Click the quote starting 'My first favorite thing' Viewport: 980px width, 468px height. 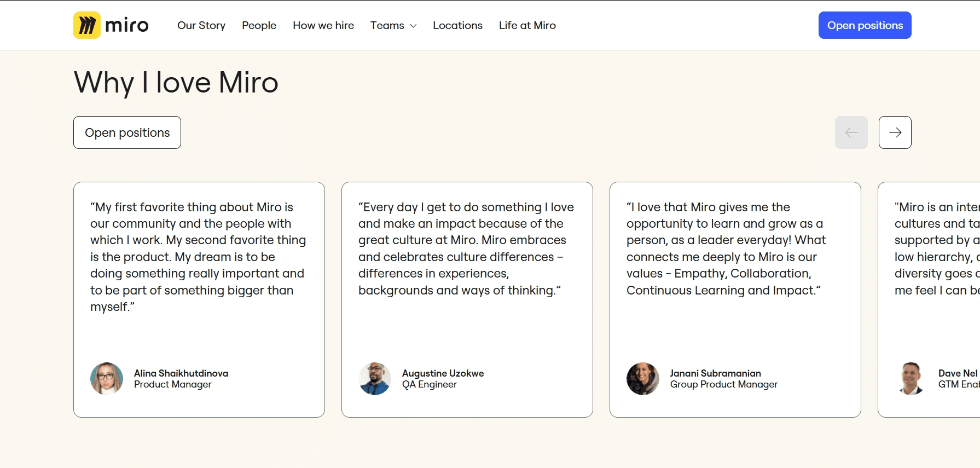point(198,257)
